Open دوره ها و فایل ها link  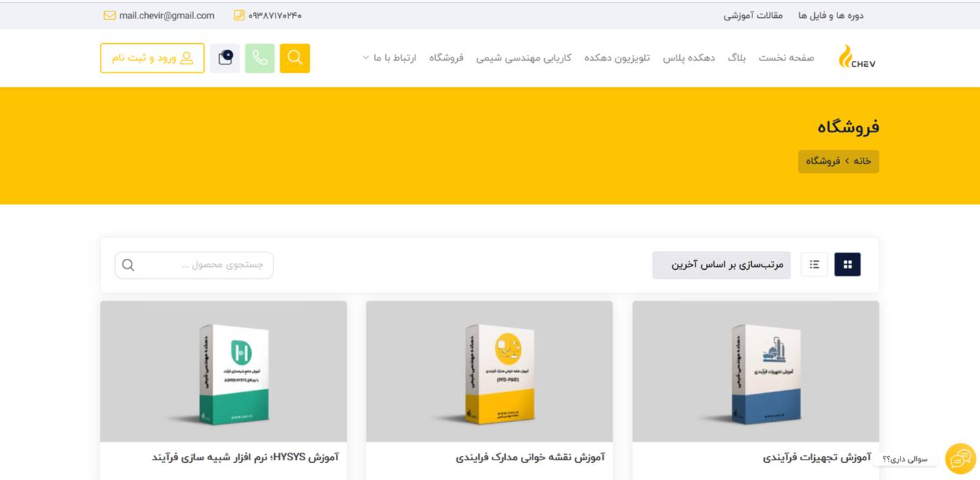coord(831,16)
